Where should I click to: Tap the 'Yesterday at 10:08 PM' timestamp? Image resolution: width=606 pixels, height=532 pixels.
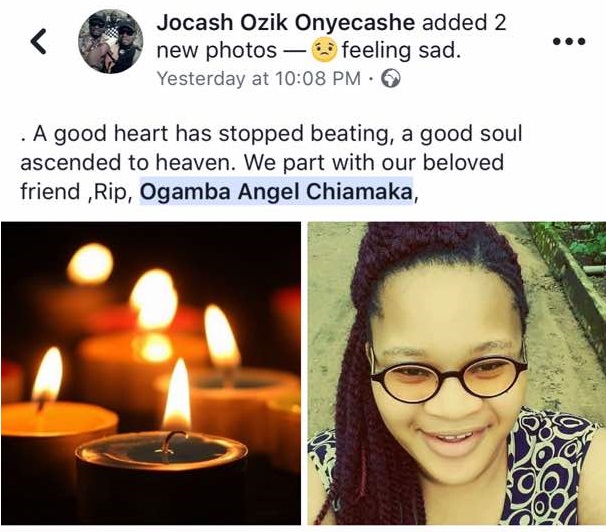pyautogui.click(x=259, y=78)
